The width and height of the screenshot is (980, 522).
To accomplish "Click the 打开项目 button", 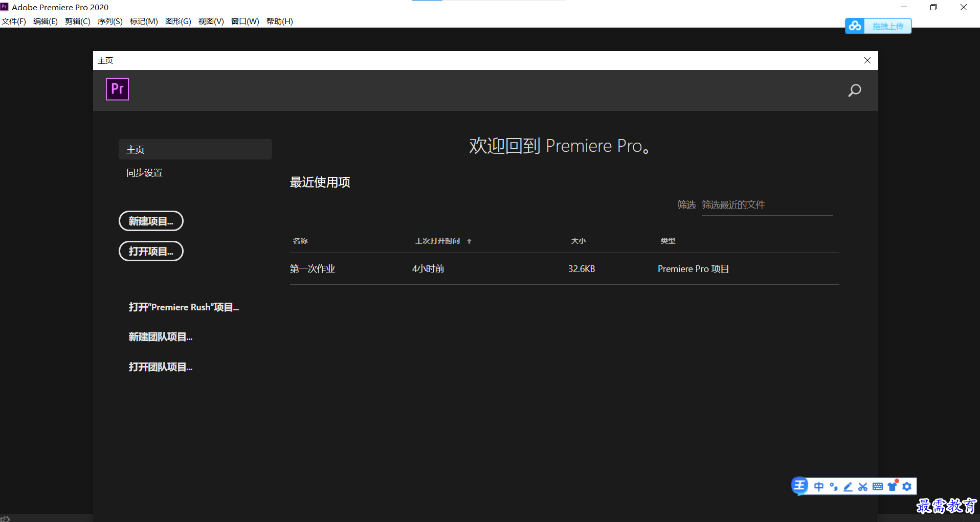I will point(151,251).
